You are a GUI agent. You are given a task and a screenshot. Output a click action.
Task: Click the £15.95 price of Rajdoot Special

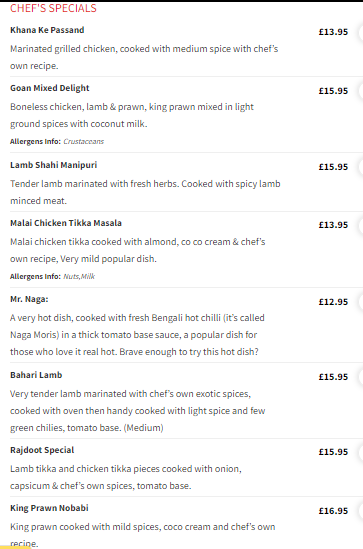point(333,452)
